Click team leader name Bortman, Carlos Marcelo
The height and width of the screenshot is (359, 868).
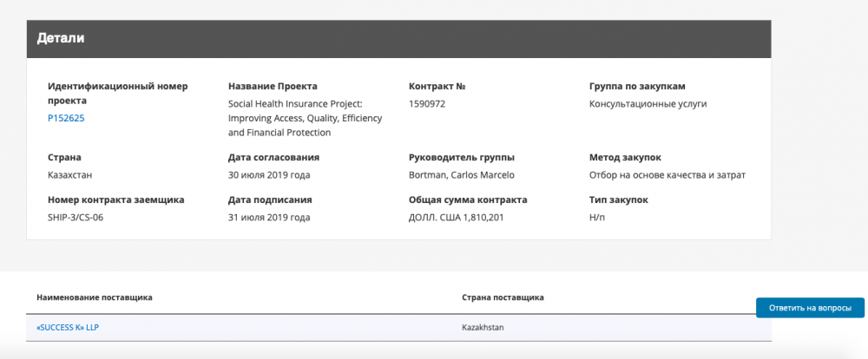(x=461, y=174)
